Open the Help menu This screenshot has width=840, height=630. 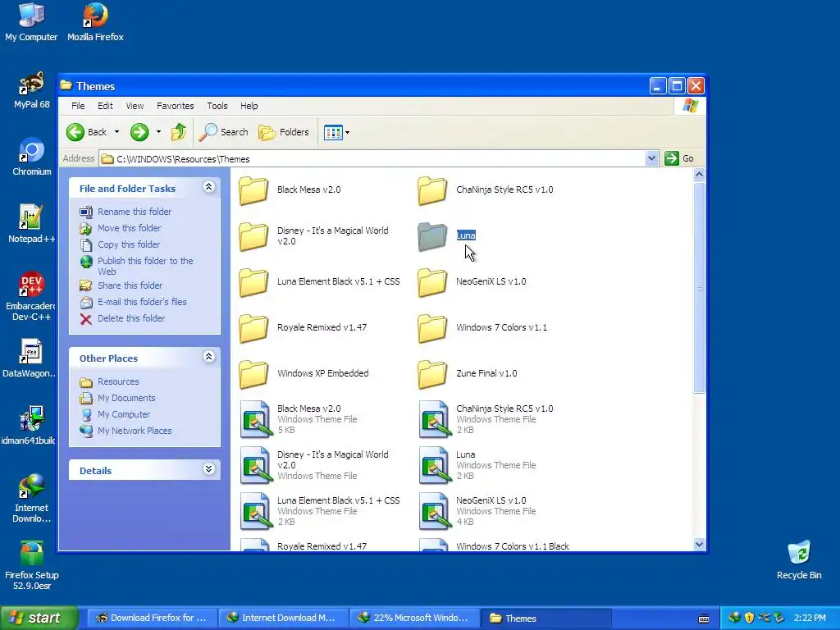pyautogui.click(x=249, y=106)
